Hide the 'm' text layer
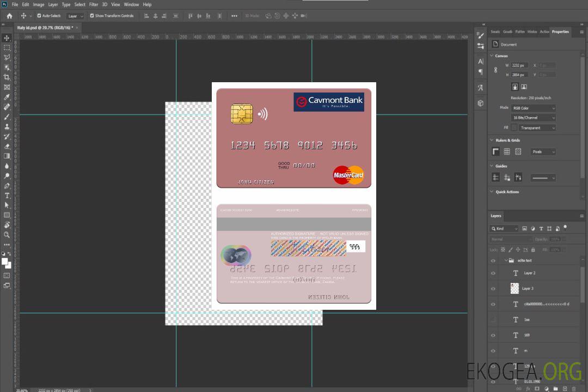588x392 pixels. click(493, 351)
